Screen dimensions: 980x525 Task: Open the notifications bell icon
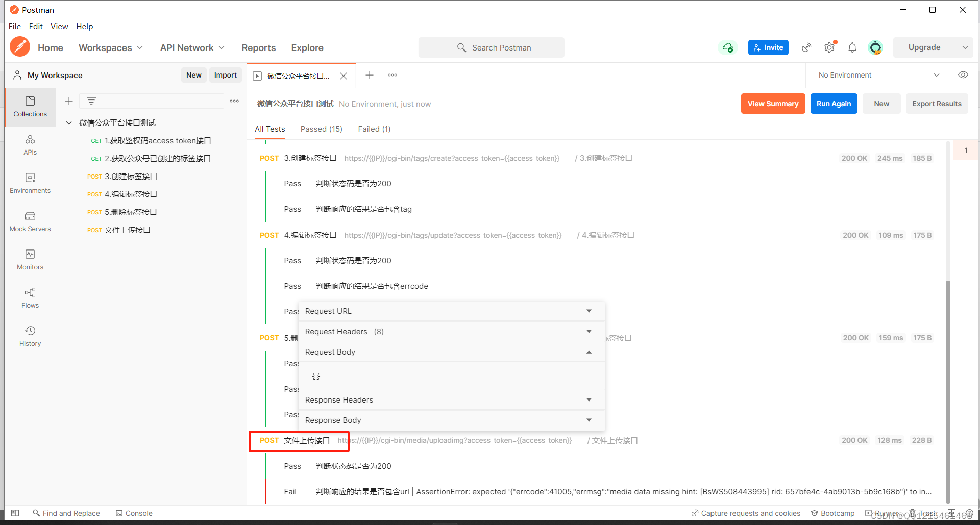point(852,47)
